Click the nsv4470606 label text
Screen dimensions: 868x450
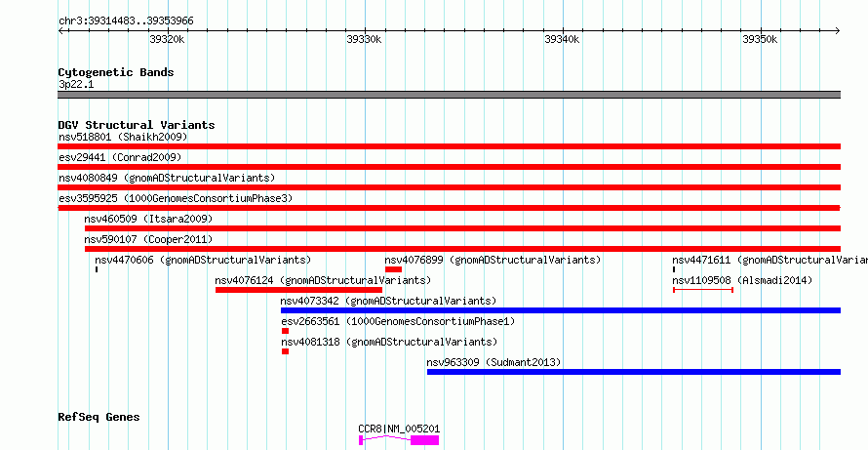tap(203, 260)
